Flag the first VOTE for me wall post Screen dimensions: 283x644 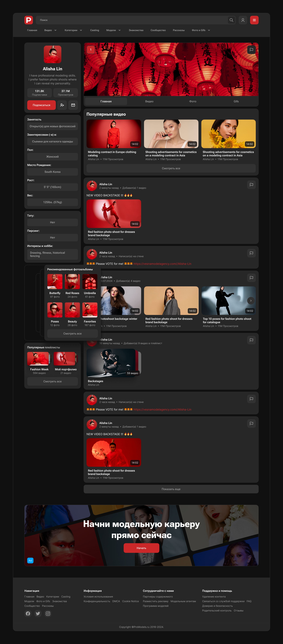click(x=251, y=253)
